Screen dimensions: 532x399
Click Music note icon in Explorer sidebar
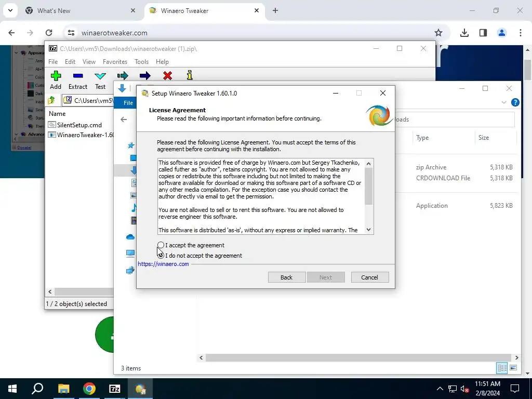(134, 208)
